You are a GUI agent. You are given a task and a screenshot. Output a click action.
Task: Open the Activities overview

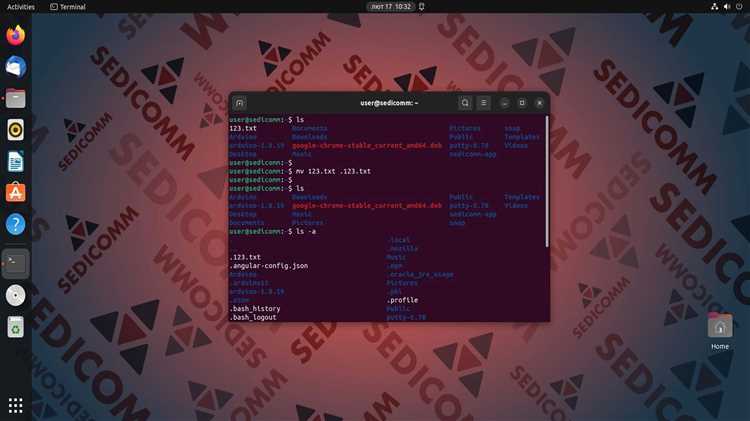[21, 7]
